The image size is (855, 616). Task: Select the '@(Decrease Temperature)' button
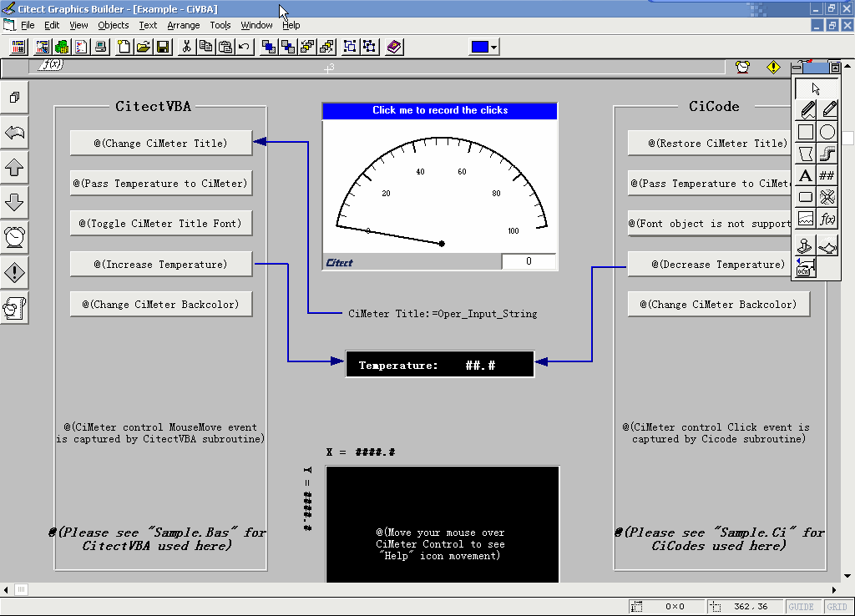tap(710, 265)
